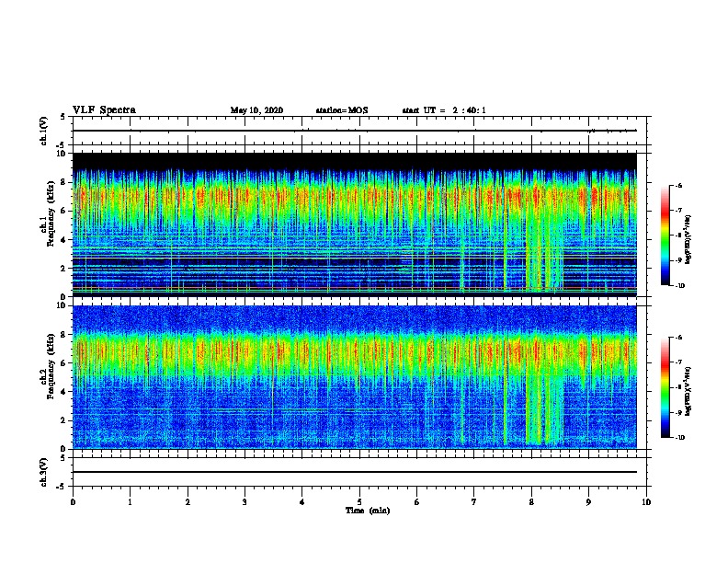The image size is (728, 563).
Task: Click the ch.1(V) axis "5" tick label
Action: [64, 117]
